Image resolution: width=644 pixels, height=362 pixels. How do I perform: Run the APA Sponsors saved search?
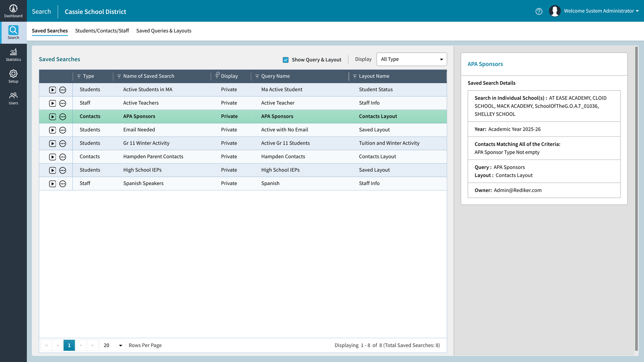pyautogui.click(x=52, y=117)
